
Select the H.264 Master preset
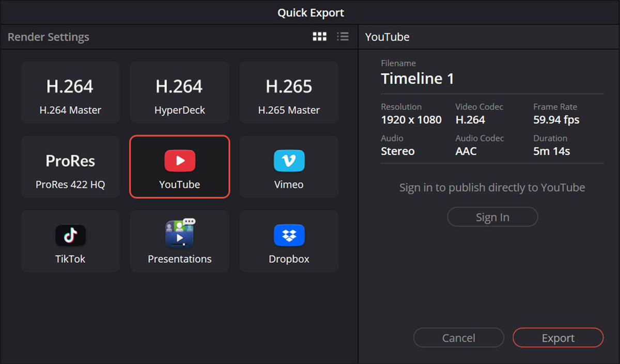[x=70, y=92]
